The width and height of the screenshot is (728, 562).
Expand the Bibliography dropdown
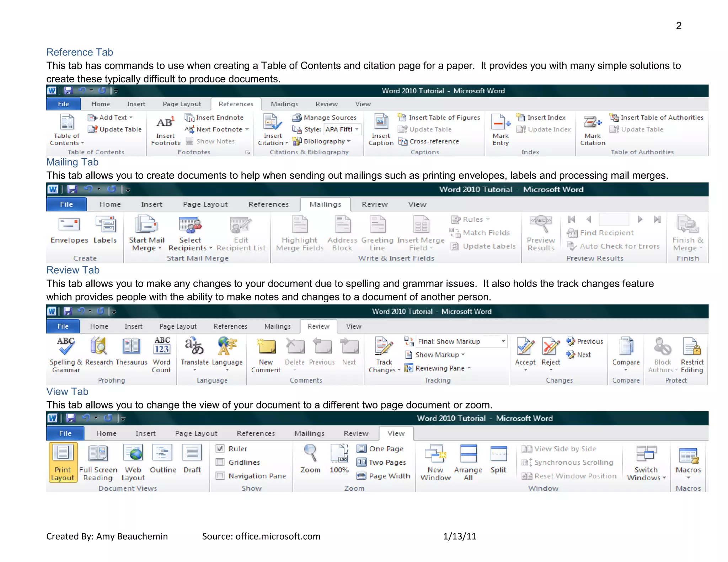click(349, 141)
